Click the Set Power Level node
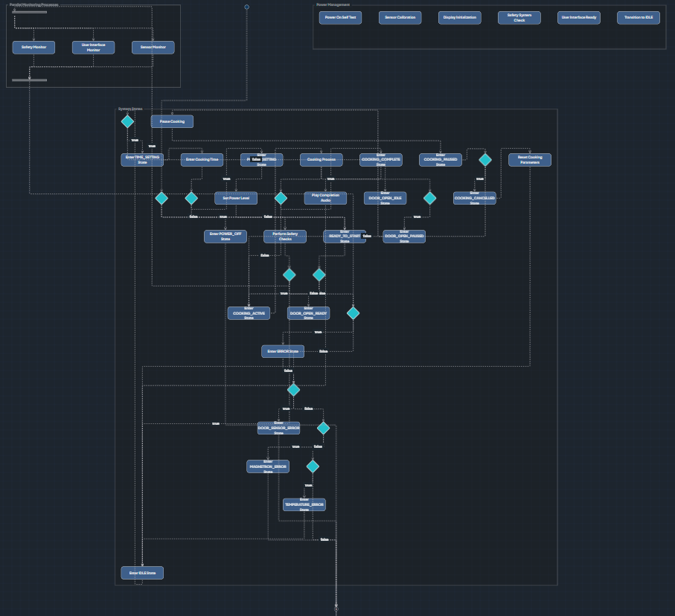The height and width of the screenshot is (616, 675). point(236,198)
